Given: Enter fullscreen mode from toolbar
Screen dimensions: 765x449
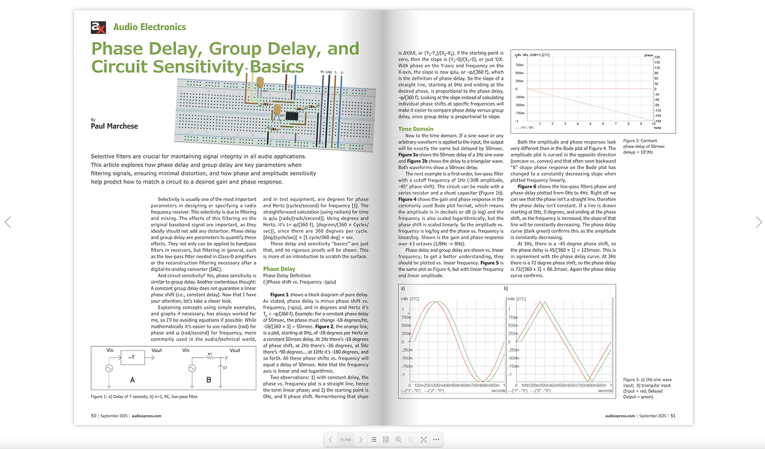Looking at the screenshot, I should pos(423,439).
